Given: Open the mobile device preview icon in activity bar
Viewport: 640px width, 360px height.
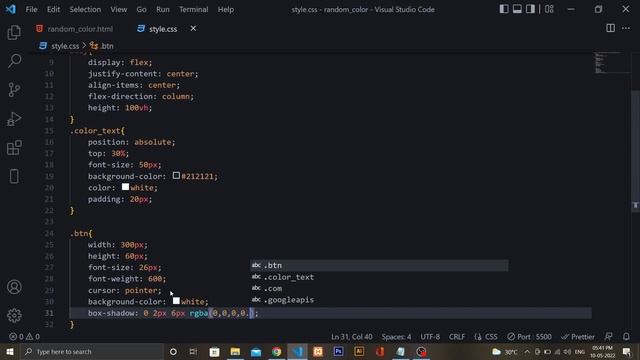Looking at the screenshot, I should tap(14, 176).
